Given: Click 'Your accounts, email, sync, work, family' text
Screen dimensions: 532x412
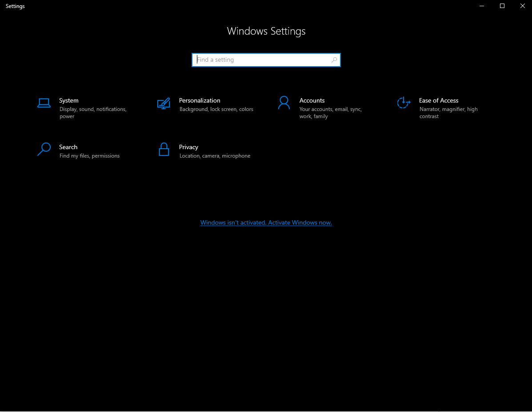Looking at the screenshot, I should point(331,113).
